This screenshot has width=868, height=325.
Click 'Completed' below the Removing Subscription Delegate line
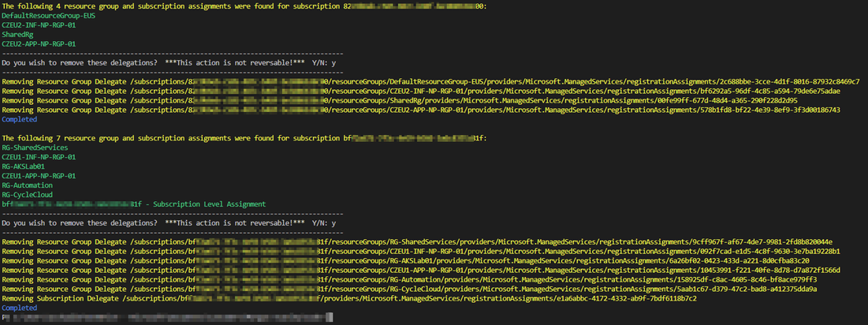pos(20,308)
